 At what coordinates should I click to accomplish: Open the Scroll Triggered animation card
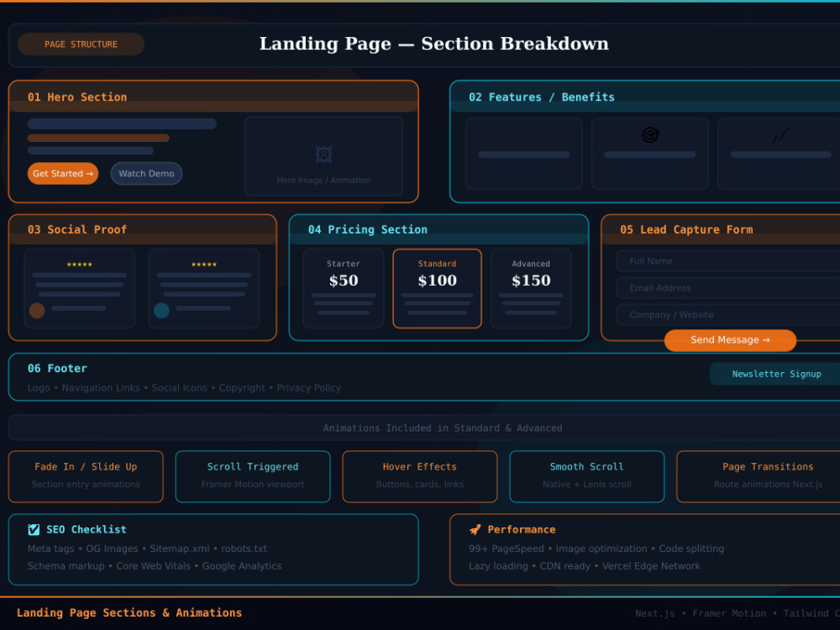[x=253, y=477]
